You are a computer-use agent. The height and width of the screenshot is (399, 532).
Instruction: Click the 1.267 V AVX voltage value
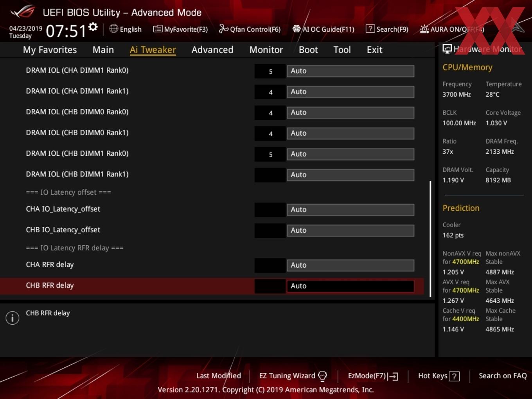click(453, 300)
